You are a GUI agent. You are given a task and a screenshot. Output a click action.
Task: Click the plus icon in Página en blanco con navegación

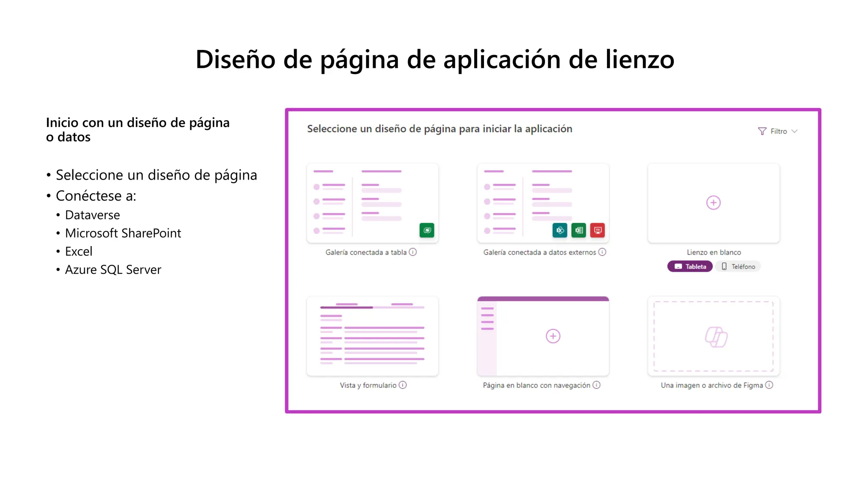point(553,336)
